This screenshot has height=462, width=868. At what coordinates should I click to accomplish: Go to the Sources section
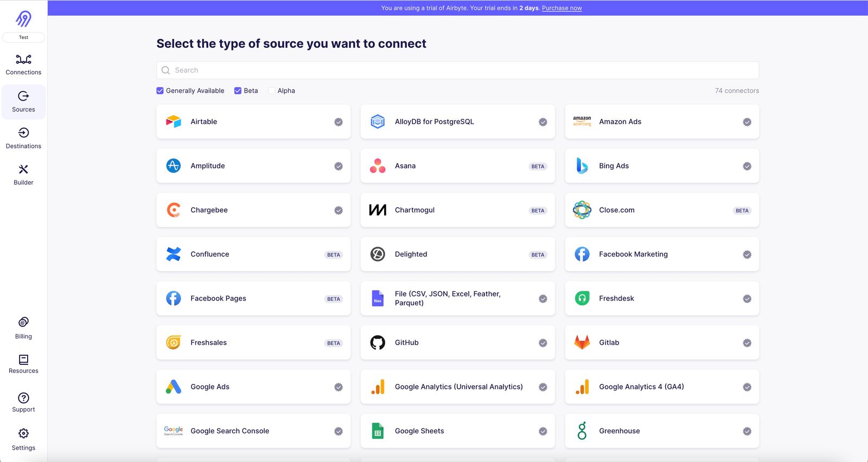(x=23, y=102)
